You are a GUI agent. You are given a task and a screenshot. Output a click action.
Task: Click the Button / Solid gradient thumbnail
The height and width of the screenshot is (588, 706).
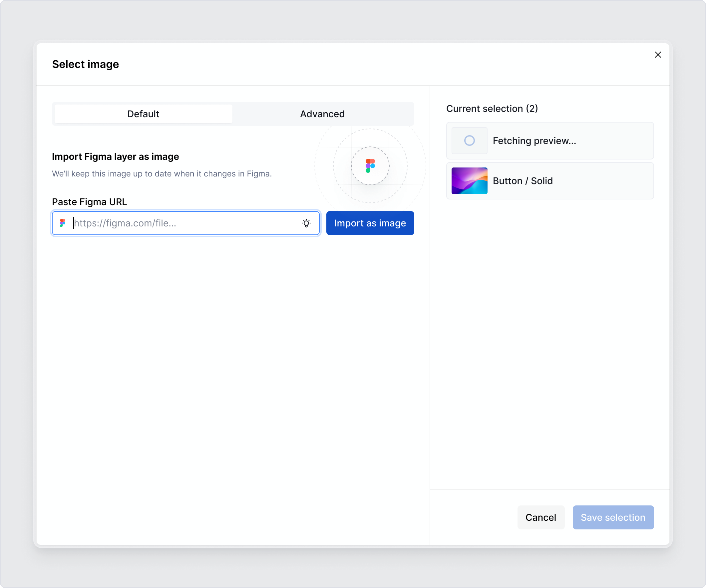pyautogui.click(x=469, y=180)
